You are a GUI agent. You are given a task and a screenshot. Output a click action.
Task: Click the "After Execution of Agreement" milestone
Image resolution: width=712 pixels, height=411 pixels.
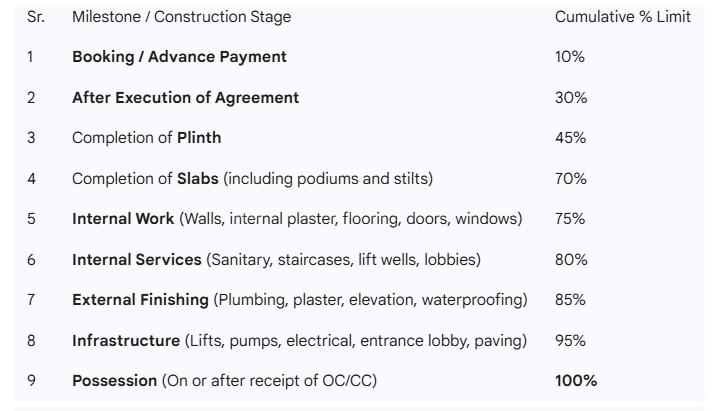coord(185,98)
